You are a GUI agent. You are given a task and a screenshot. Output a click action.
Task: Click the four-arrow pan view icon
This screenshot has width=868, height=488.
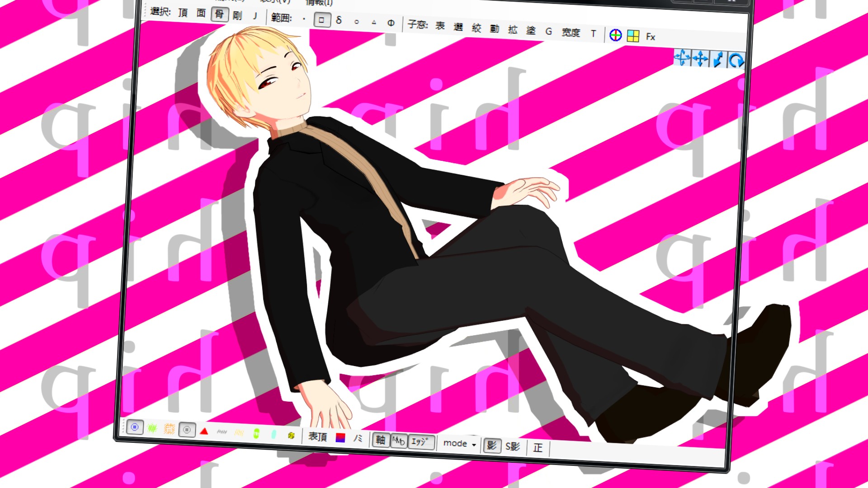[700, 59]
